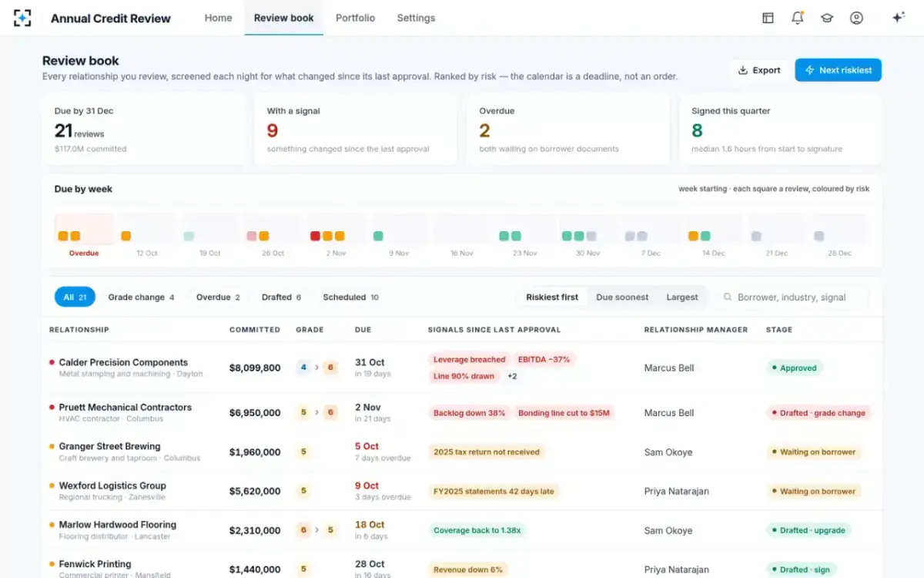Sort the list by Due soonest

(622, 297)
